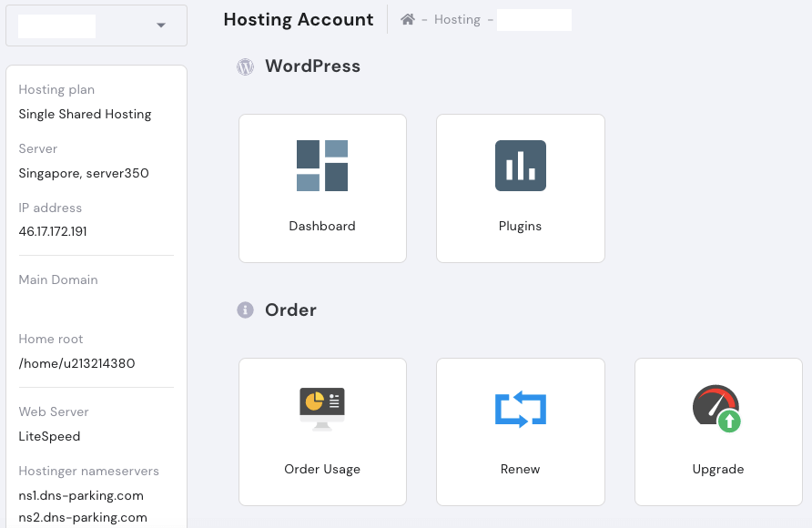Open the WordPress Dashboard icon
The height and width of the screenshot is (528, 812).
tap(322, 166)
